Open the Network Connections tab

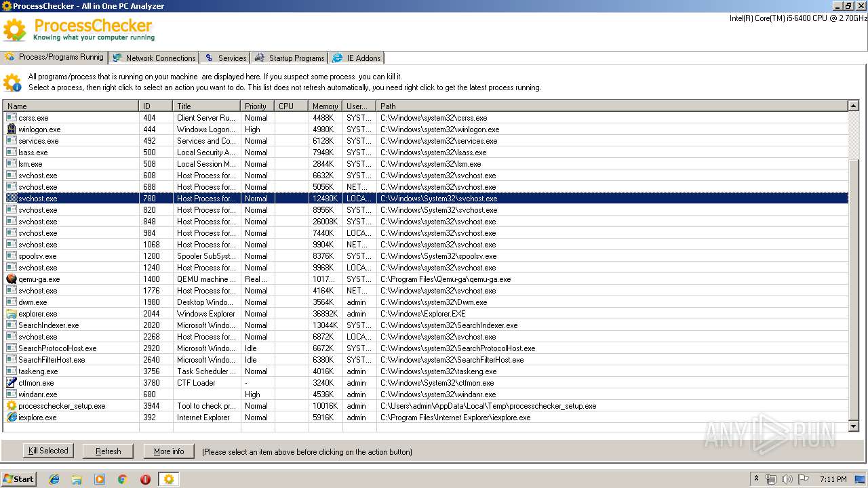click(x=154, y=58)
